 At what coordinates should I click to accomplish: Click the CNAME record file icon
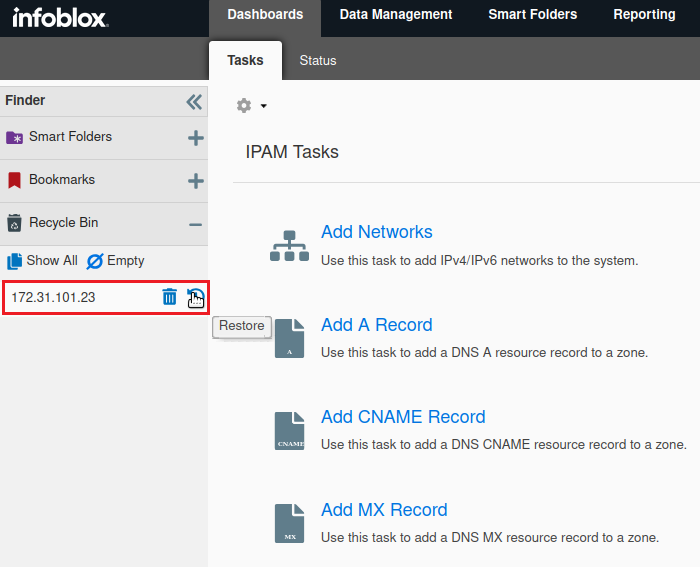pos(289,431)
